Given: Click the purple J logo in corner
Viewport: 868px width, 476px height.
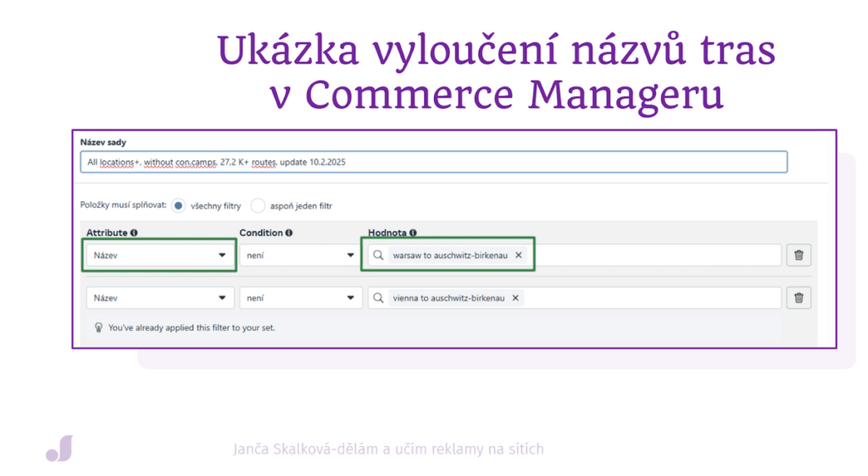Looking at the screenshot, I should pyautogui.click(x=59, y=448).
